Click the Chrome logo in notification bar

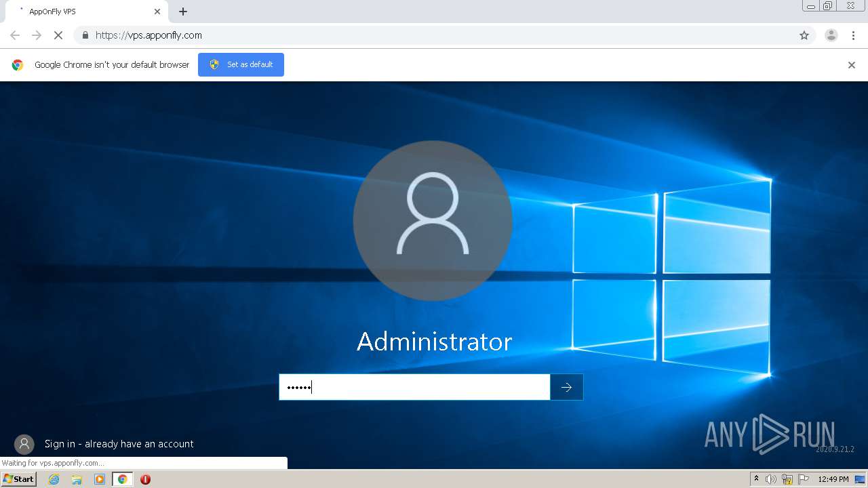[x=18, y=65]
